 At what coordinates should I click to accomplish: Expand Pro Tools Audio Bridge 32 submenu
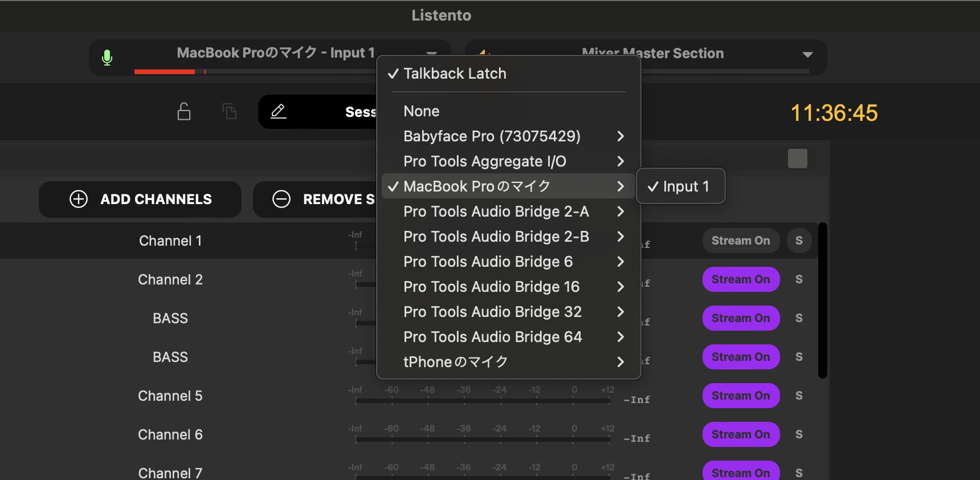508,312
